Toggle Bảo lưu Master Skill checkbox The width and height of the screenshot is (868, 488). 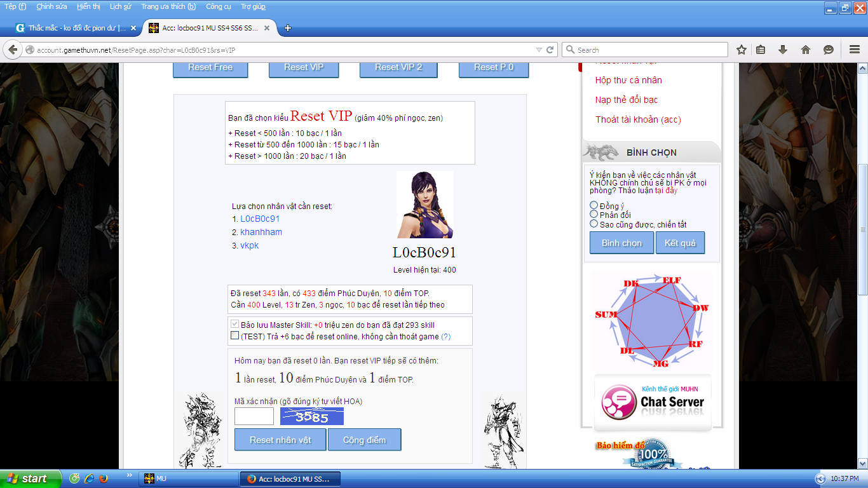pos(235,325)
